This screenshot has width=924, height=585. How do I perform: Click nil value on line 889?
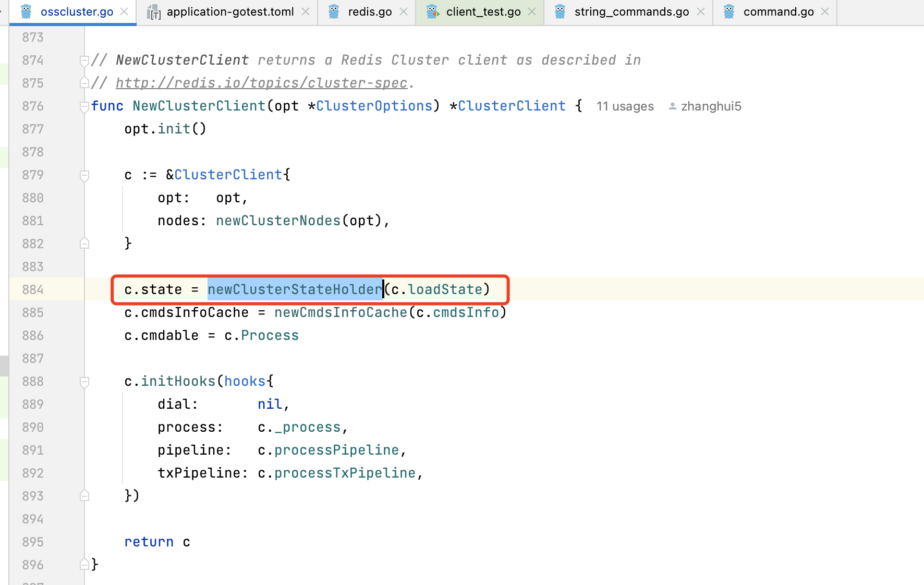coord(270,404)
